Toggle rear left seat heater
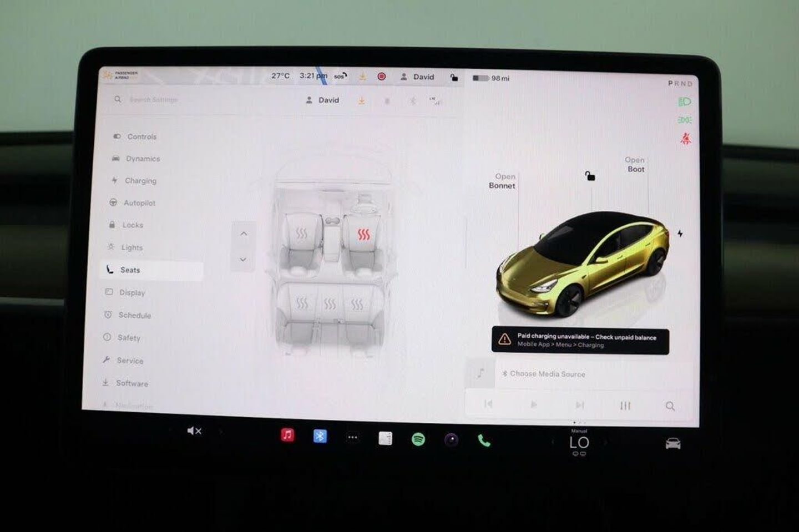Viewport: 799px width, 532px height. 302,303
